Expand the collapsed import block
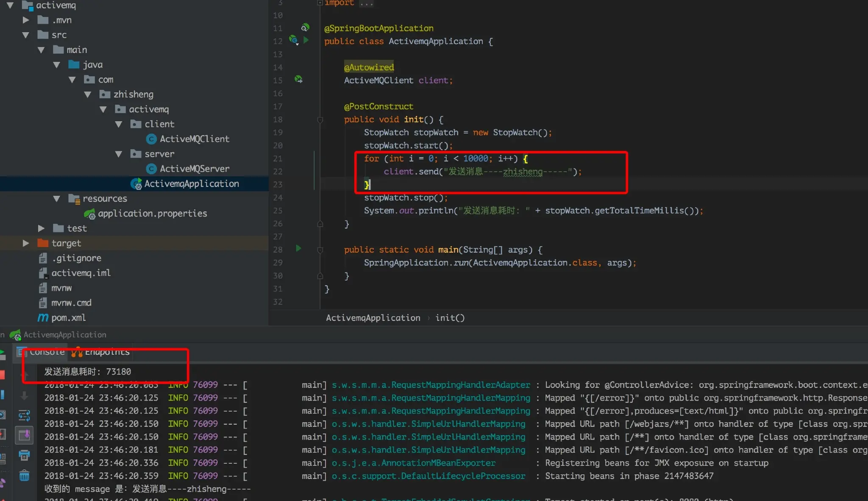The width and height of the screenshot is (868, 501). pos(320,3)
